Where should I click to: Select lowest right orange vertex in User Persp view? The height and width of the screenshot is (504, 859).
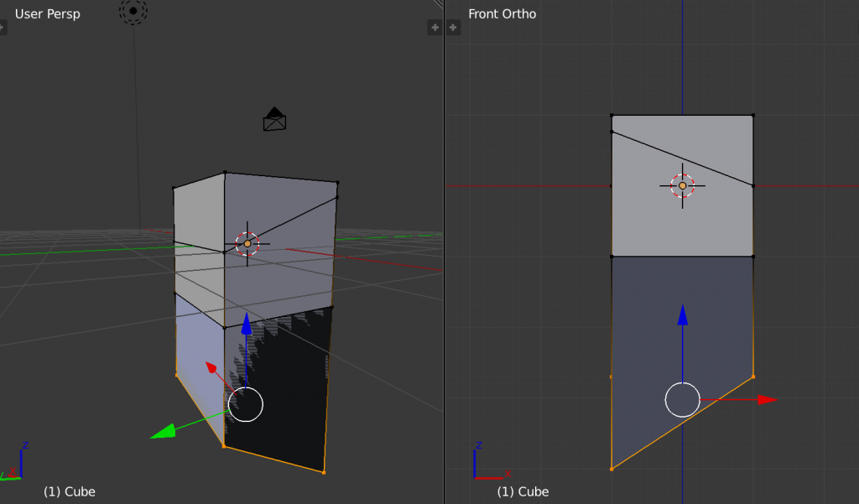(x=324, y=472)
